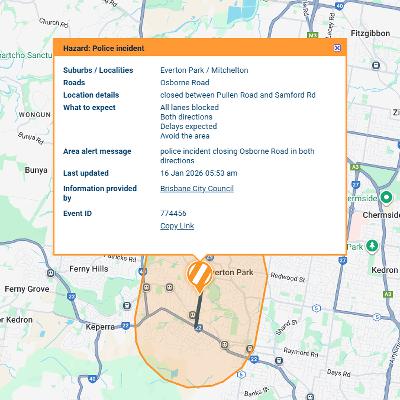Viewport: 400px width, 400px height.
Task: Click the Hazard: Police incident title
Action: click(104, 48)
